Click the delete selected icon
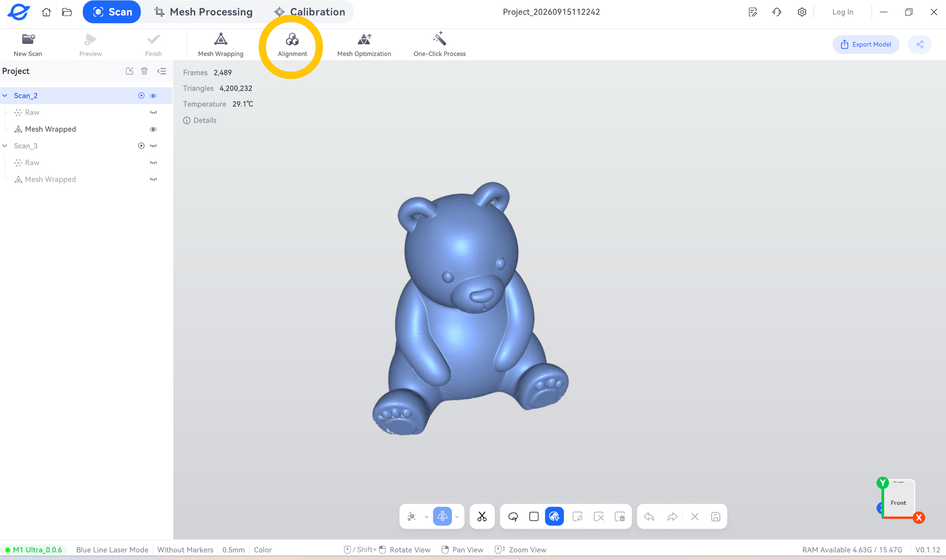Viewport: 946px width, 560px height. click(x=620, y=516)
